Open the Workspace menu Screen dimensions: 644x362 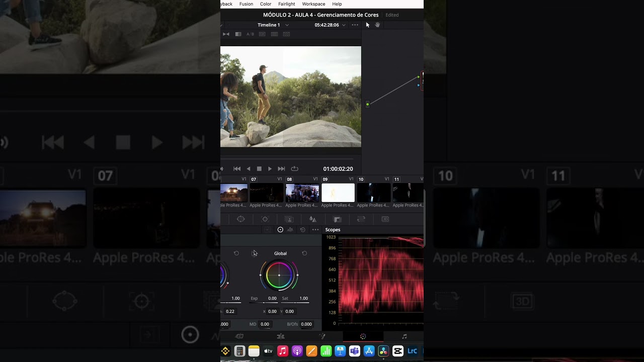click(313, 4)
